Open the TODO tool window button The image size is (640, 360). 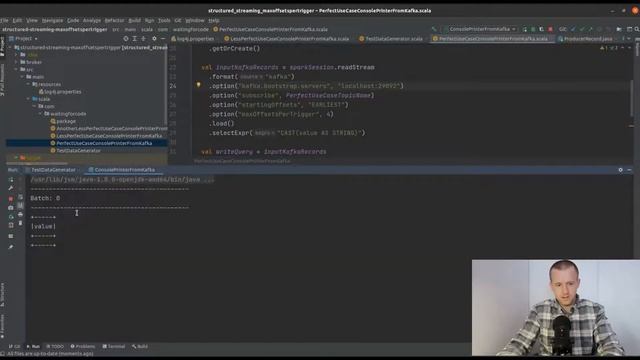55,347
